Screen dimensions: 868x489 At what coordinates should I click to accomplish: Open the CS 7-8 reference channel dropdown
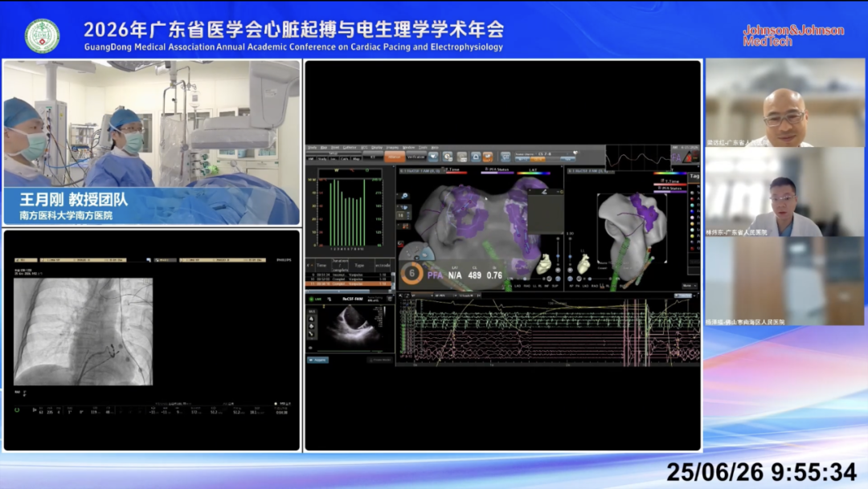pos(542,154)
